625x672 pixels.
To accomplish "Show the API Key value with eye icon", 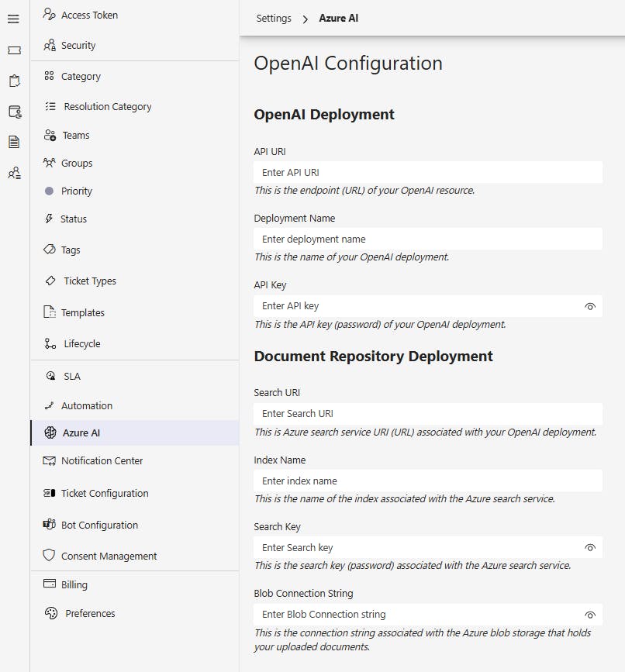I will (590, 306).
